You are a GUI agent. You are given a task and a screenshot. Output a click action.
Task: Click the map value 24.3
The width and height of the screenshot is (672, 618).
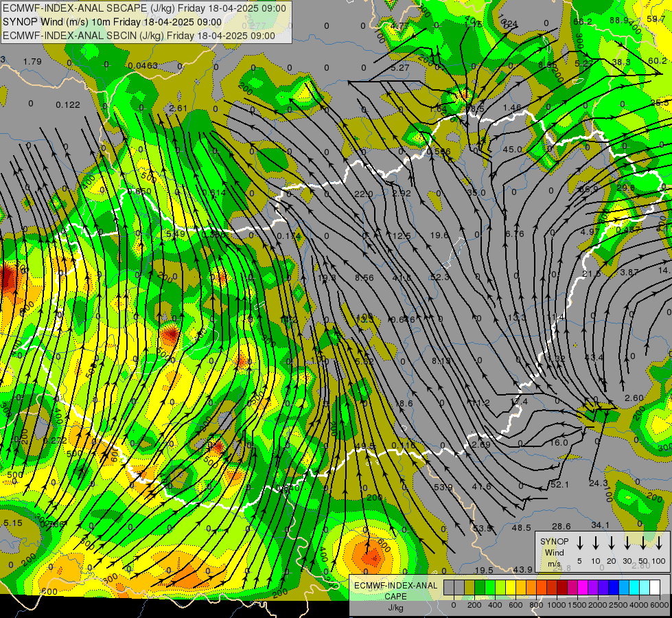tap(599, 483)
